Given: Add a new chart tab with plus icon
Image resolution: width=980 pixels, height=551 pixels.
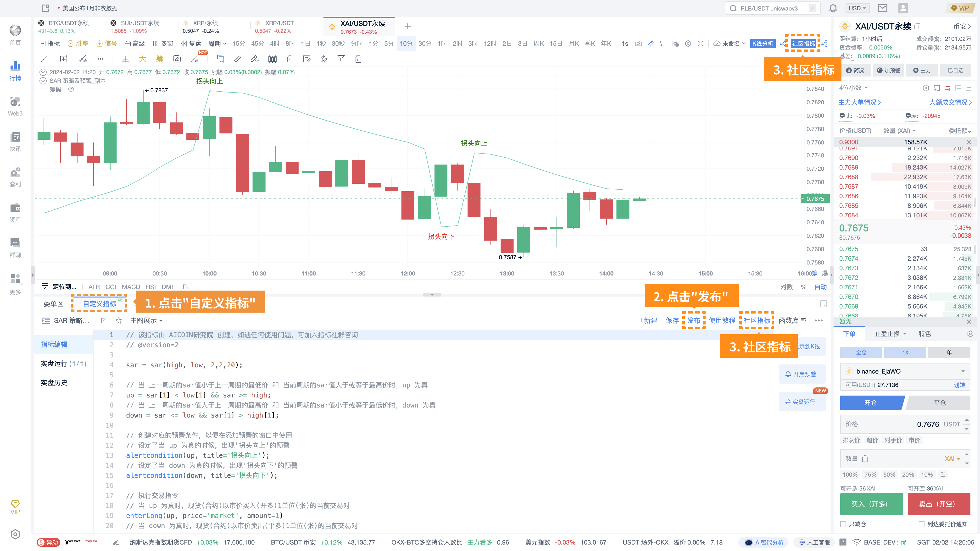Looking at the screenshot, I should (x=407, y=26).
